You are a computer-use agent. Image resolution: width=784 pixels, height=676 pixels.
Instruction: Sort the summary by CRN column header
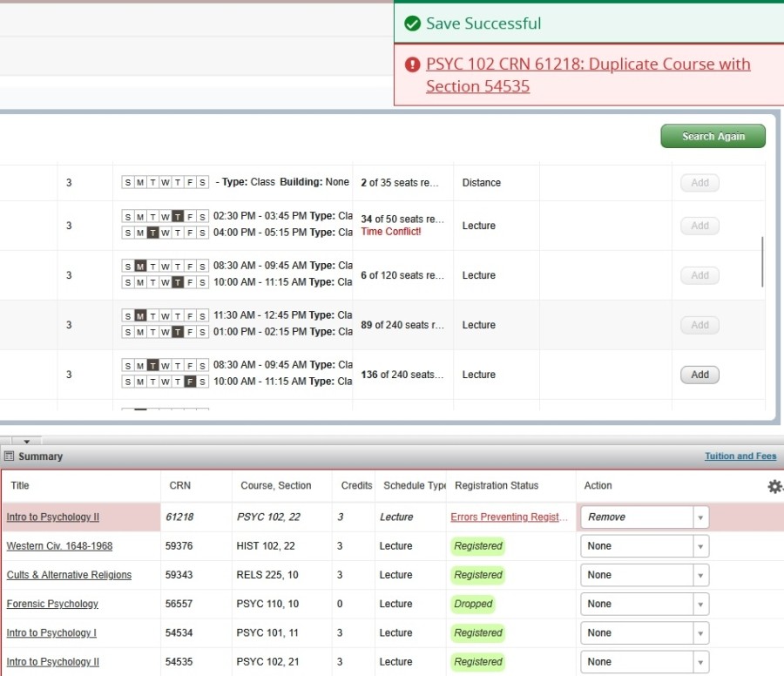point(179,486)
